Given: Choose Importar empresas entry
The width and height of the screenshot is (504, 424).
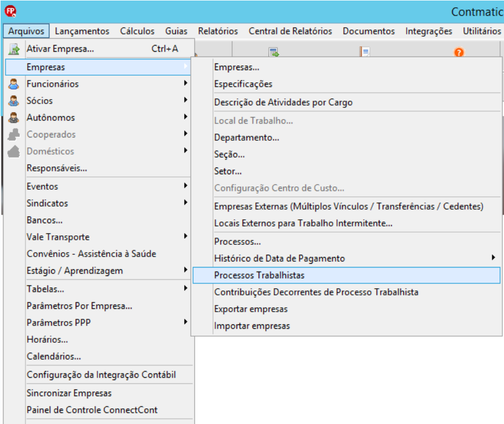Looking at the screenshot, I should pyautogui.click(x=347, y=326).
